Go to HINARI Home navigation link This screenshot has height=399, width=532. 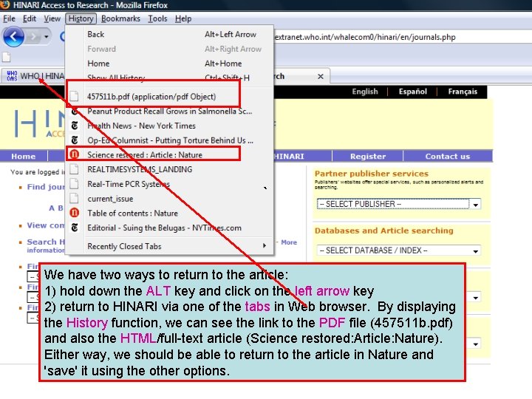tap(24, 157)
